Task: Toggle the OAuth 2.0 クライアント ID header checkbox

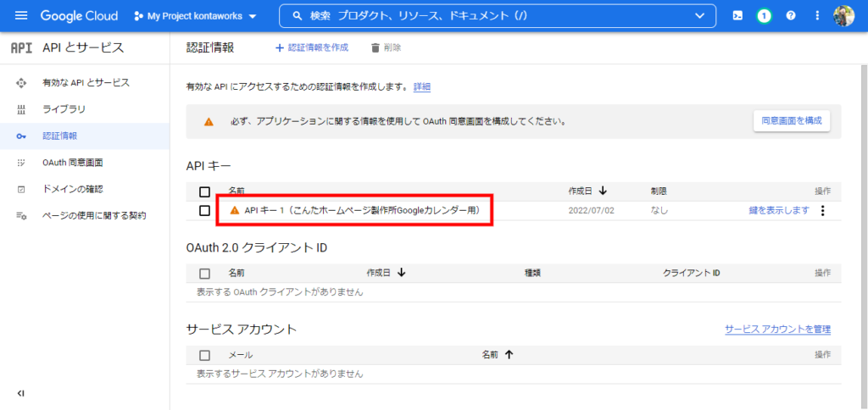Action: click(204, 274)
